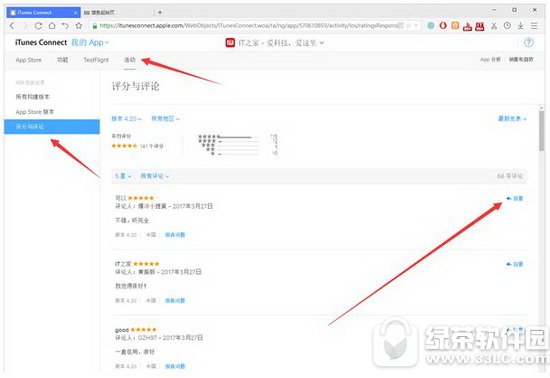Open the browser hamburger menu
The image size is (550, 378).
tap(534, 26)
